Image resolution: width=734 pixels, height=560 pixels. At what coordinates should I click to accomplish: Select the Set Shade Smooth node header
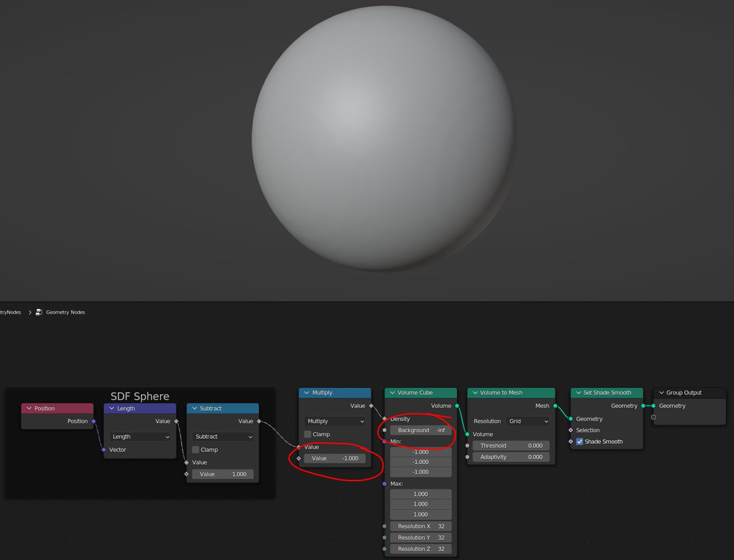click(607, 393)
